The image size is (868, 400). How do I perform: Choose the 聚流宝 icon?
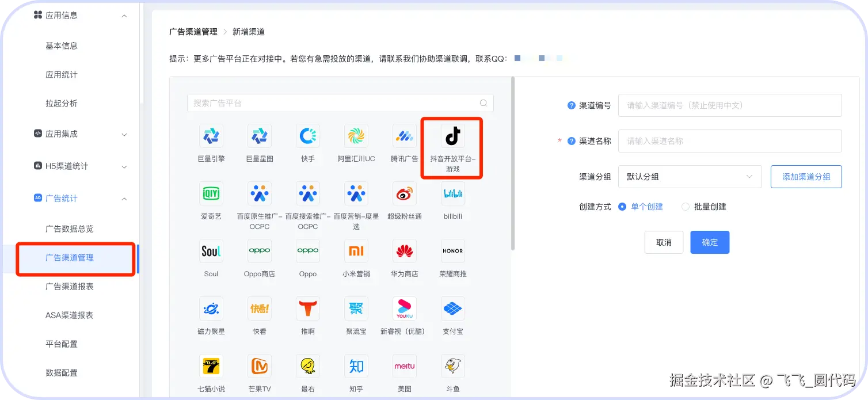[356, 308]
